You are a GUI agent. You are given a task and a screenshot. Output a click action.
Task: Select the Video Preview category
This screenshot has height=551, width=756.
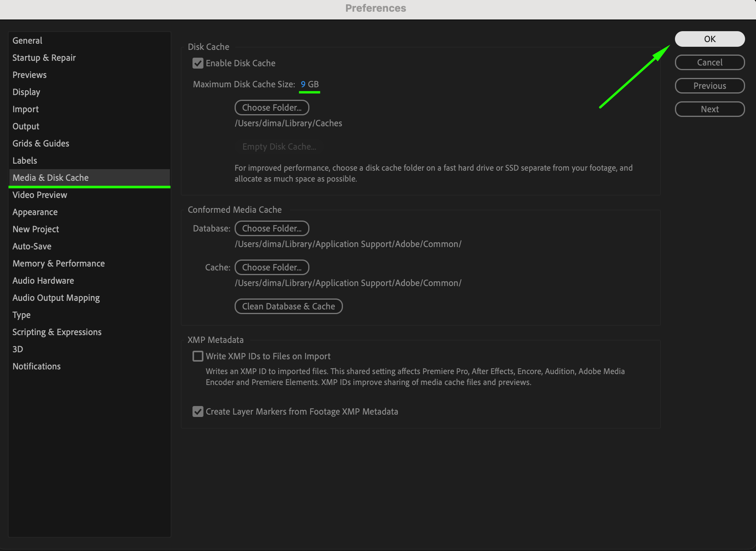40,195
